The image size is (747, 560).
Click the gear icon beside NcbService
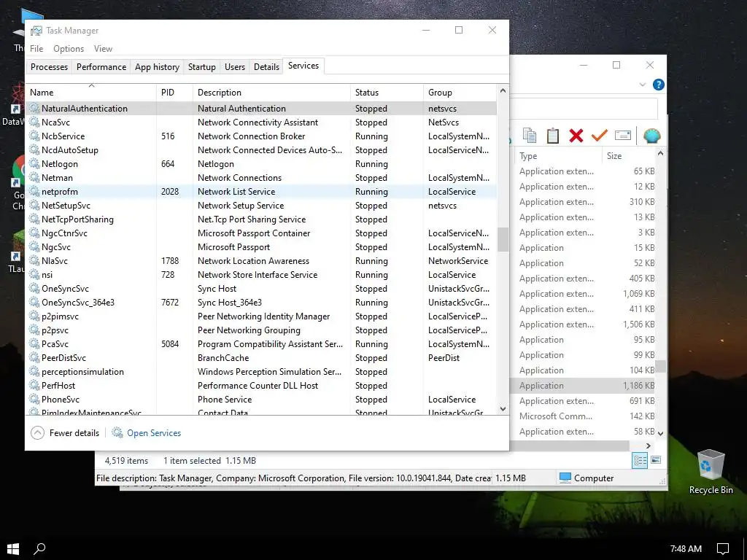coord(34,136)
